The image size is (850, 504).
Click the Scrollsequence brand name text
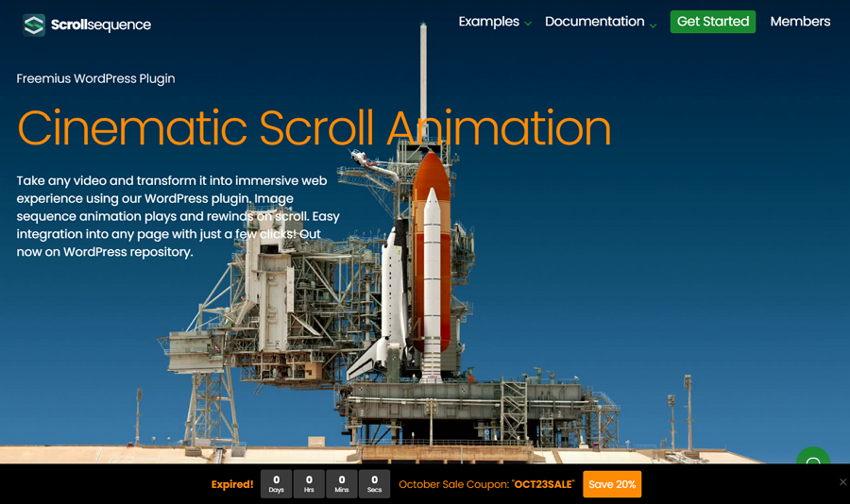click(101, 25)
